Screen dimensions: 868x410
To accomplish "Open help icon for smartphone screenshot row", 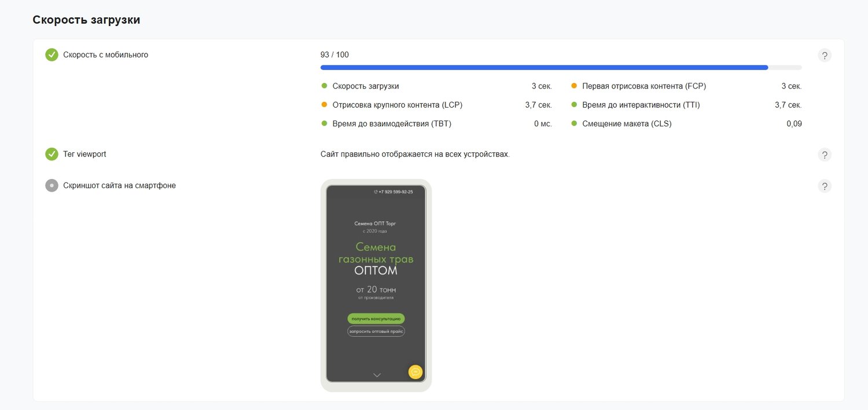I will 825,186.
